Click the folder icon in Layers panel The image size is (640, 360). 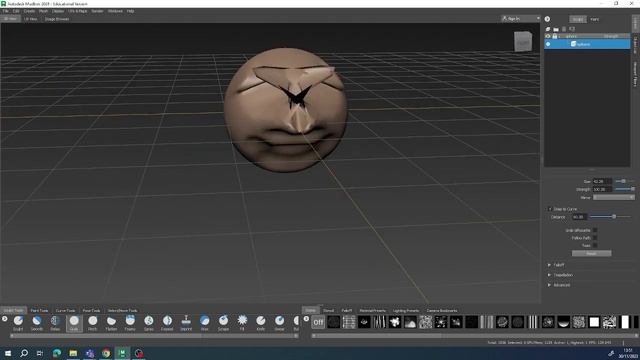point(556,29)
